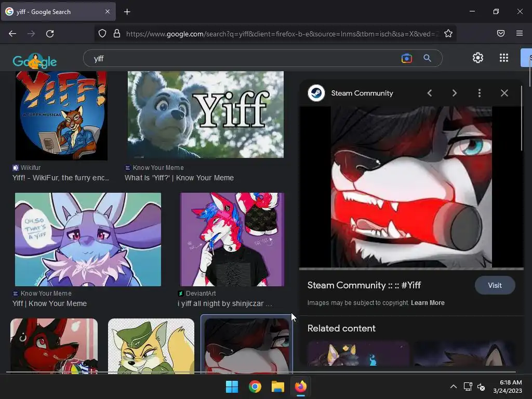Open the Google apps grid
The height and width of the screenshot is (399, 532).
click(504, 58)
